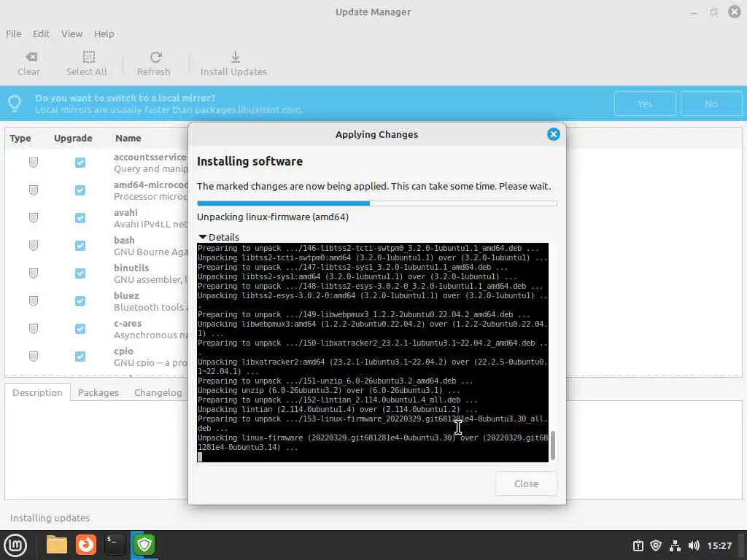The image size is (747, 560).
Task: Toggle the bash upgrade checkbox
Action: pos(80,246)
